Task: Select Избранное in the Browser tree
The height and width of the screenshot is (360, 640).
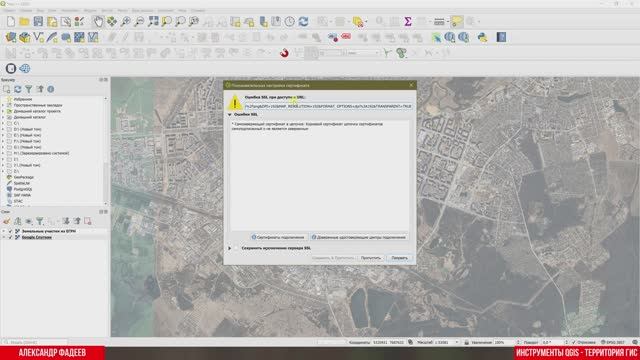Action: tap(23, 99)
